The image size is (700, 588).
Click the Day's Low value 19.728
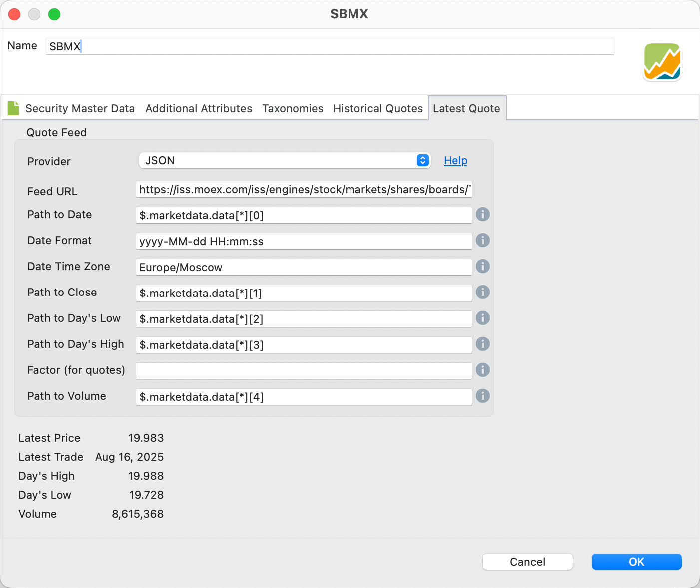[147, 495]
